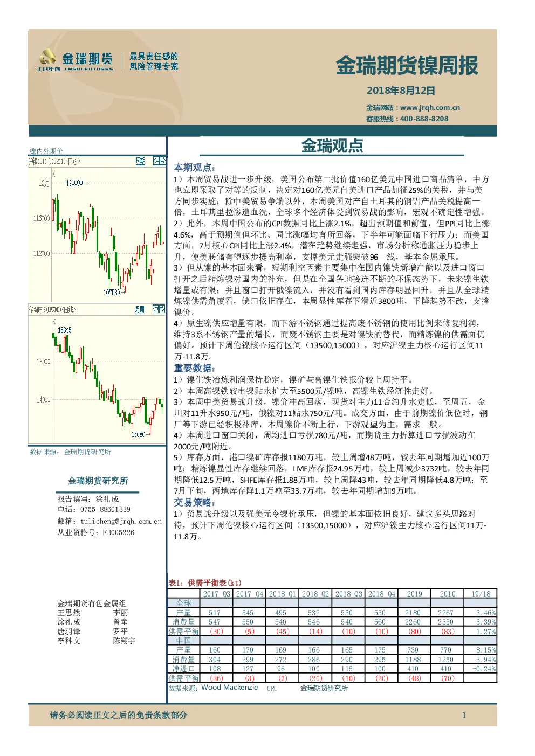Click team member name 陈翔宇

click(124, 641)
